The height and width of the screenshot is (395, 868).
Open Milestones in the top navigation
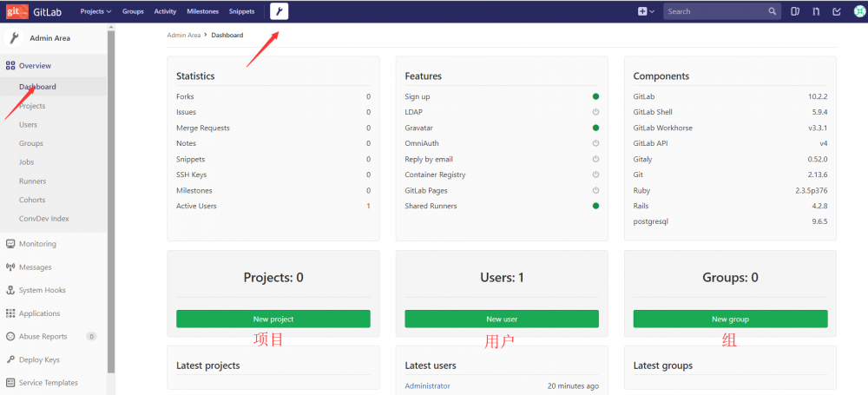[202, 11]
